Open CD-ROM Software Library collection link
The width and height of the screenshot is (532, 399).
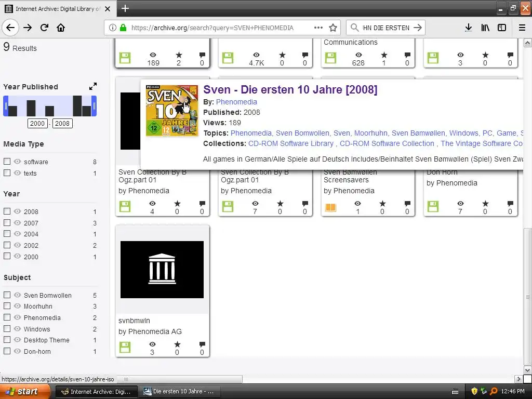point(291,143)
